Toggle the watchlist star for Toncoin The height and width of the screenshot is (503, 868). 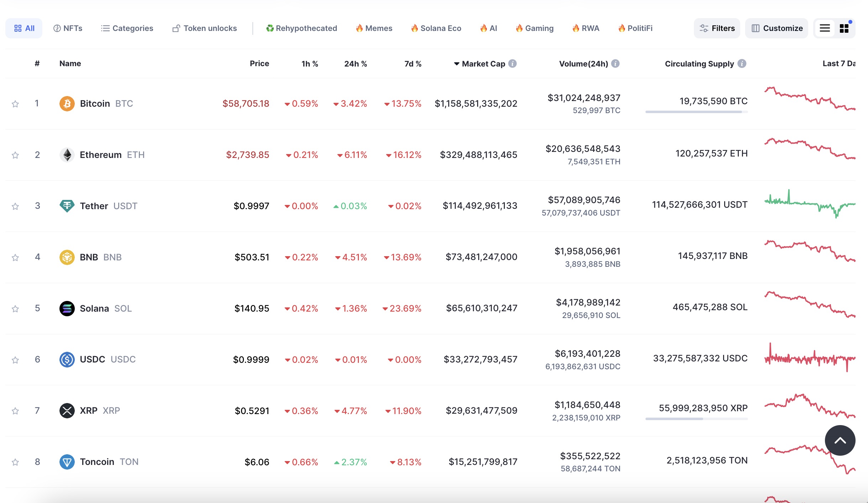15,462
